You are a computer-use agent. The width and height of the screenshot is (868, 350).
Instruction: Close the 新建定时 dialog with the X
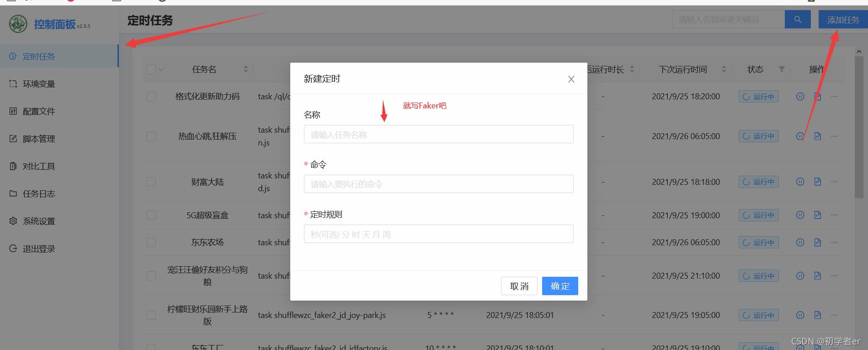pos(571,79)
